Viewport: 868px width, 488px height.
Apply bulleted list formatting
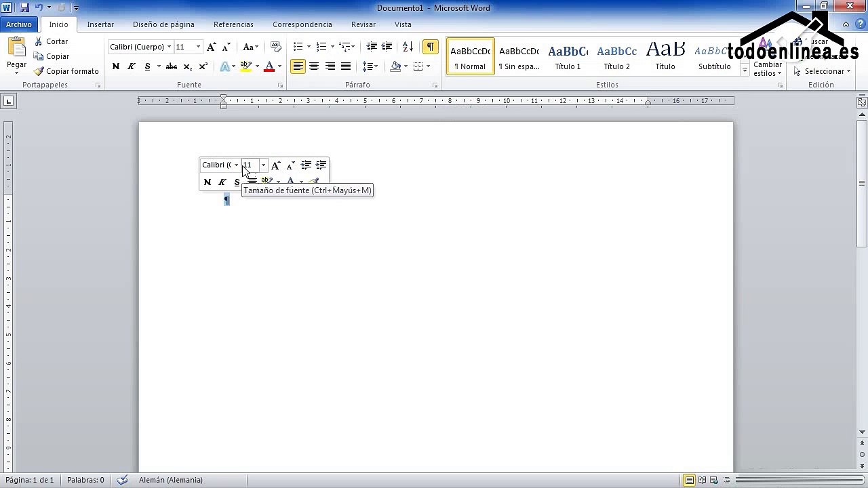click(298, 47)
